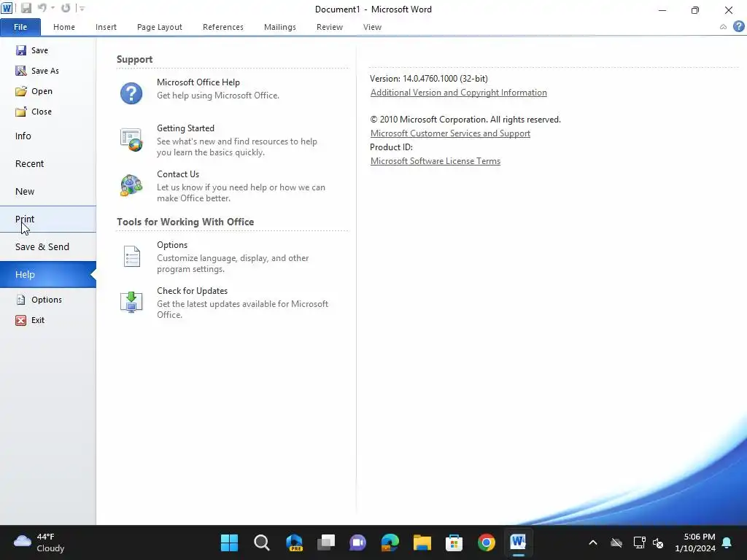Open the Print page
This screenshot has width=747, height=560.
48,219
